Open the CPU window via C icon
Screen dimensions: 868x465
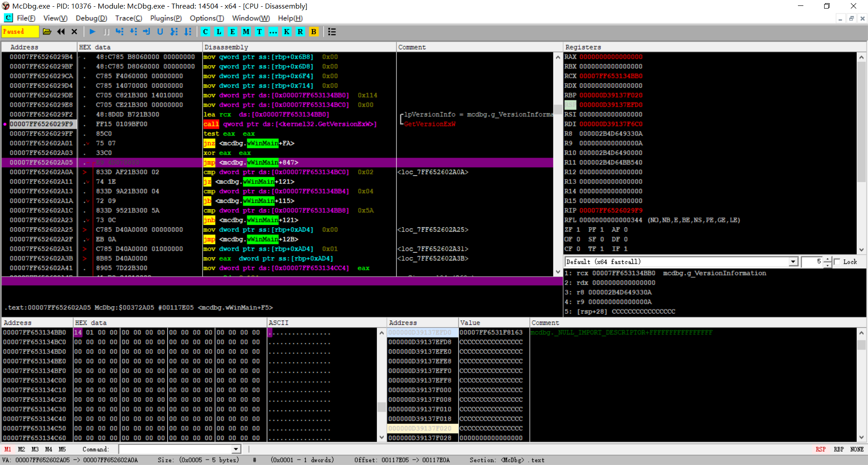coord(205,32)
